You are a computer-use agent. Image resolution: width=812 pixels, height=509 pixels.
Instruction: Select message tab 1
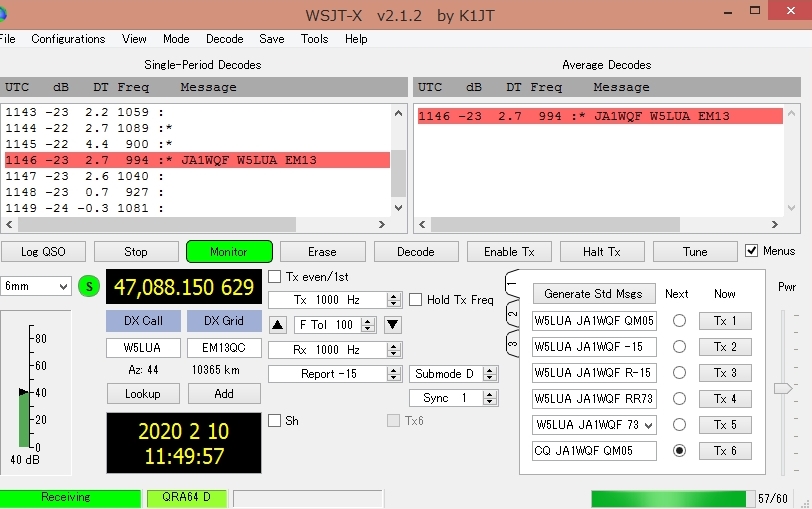(512, 283)
